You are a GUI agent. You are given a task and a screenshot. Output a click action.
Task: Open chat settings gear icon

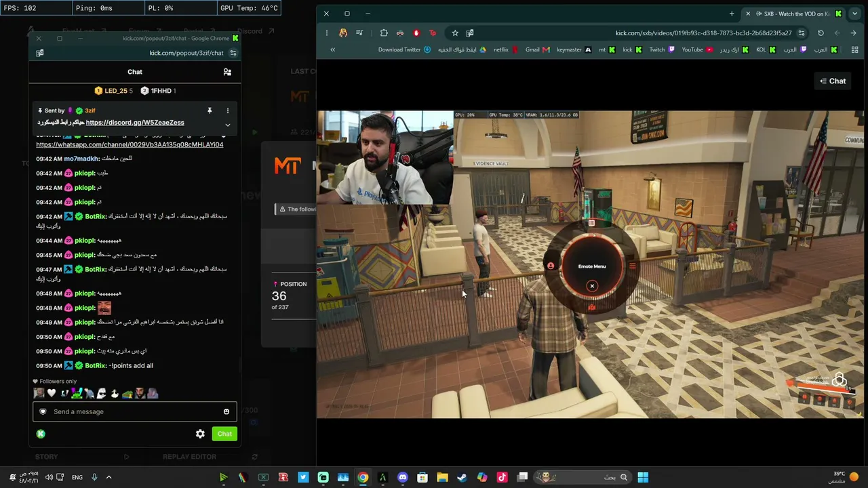pos(200,434)
